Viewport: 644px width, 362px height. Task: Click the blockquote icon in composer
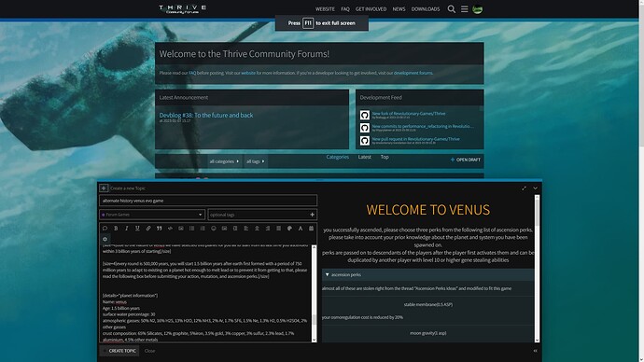click(x=159, y=229)
